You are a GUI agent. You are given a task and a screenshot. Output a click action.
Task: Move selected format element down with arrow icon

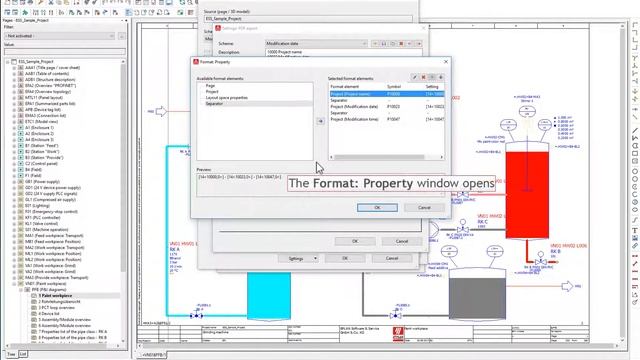coord(440,77)
